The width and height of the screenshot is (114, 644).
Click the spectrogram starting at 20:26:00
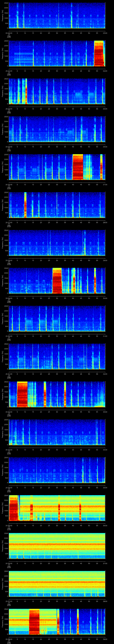tap(57, 167)
